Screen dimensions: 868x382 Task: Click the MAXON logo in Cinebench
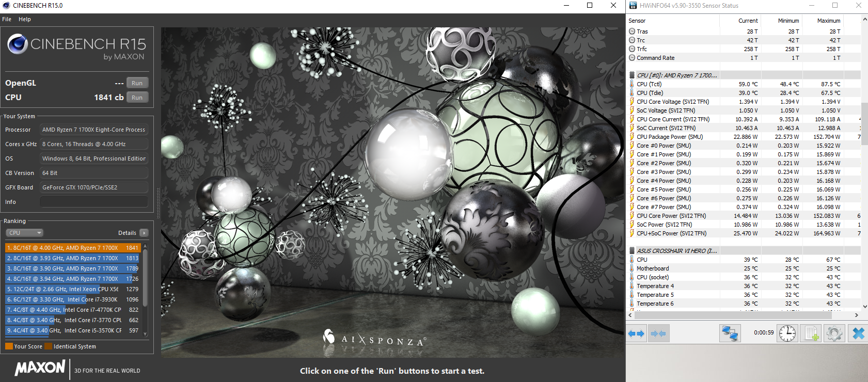[x=40, y=368]
